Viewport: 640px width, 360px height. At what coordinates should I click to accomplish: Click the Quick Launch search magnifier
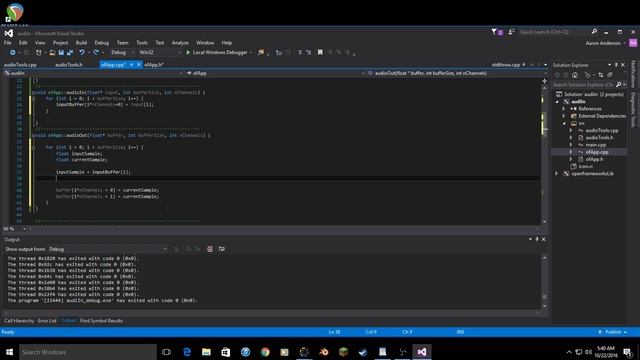coord(594,32)
